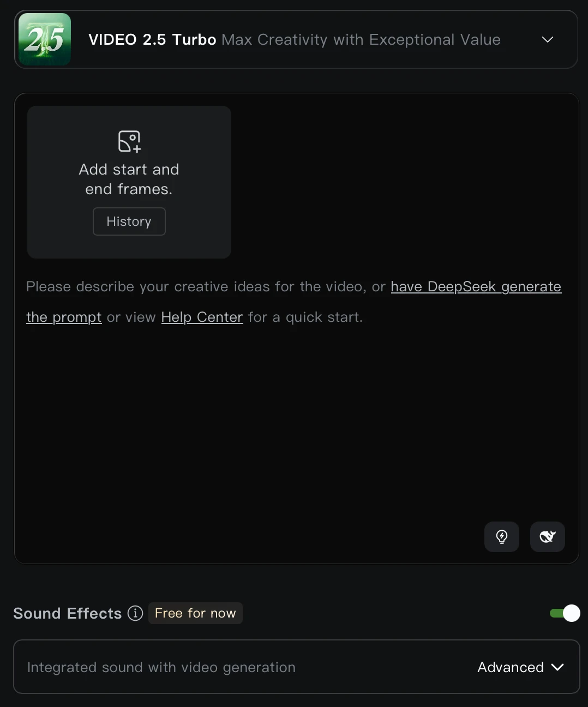Select the VIDEO 2.5 Turbo model title
This screenshot has width=588, height=707.
[x=152, y=39]
